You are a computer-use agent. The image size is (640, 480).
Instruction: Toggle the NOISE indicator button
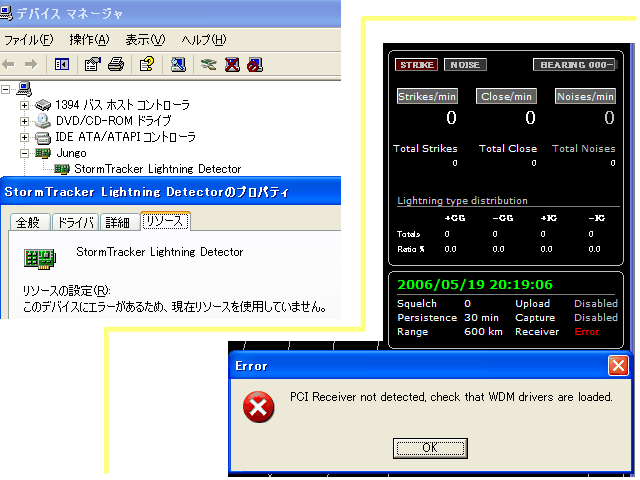click(464, 65)
